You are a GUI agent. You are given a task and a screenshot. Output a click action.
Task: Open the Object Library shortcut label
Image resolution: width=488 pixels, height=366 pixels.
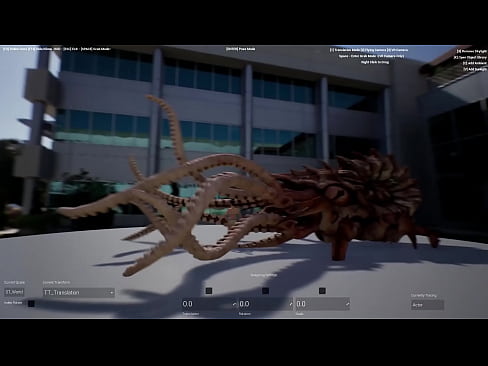pos(470,57)
